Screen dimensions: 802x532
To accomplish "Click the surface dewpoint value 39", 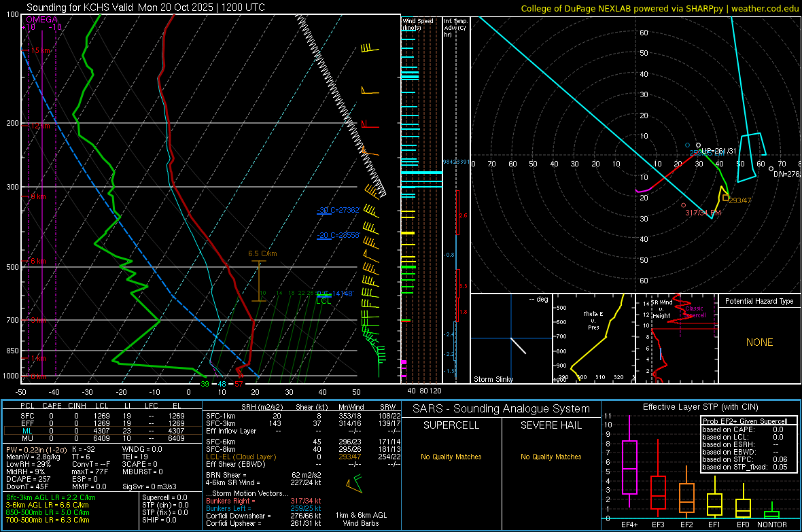I will 205,384.
